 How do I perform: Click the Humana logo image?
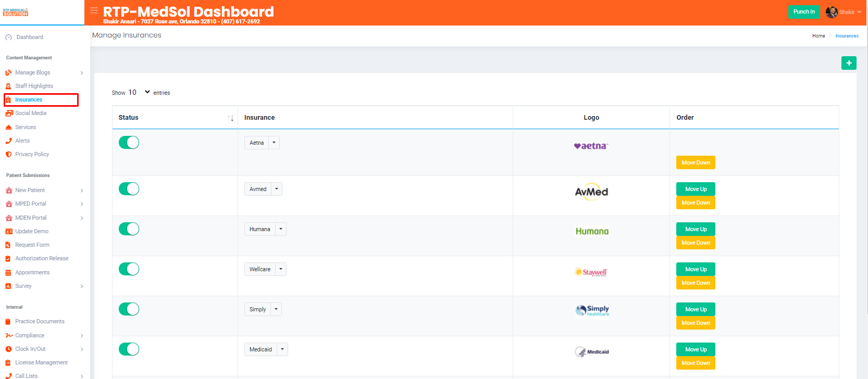(592, 231)
